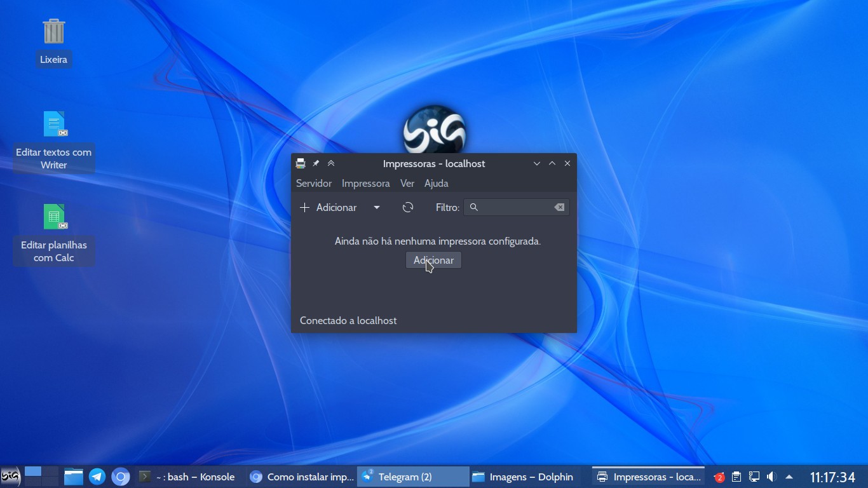868x488 pixels.
Task: Switch to the Imagens – Dolphin task
Action: pos(524,477)
